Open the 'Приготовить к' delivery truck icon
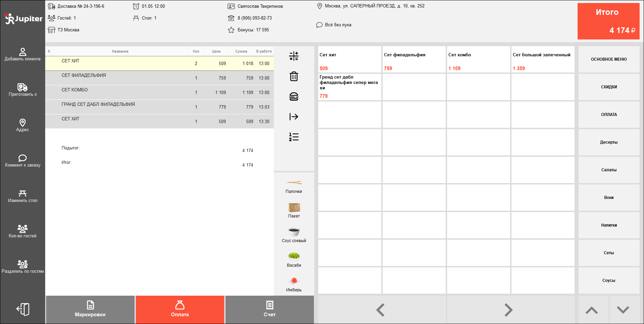 click(23, 87)
